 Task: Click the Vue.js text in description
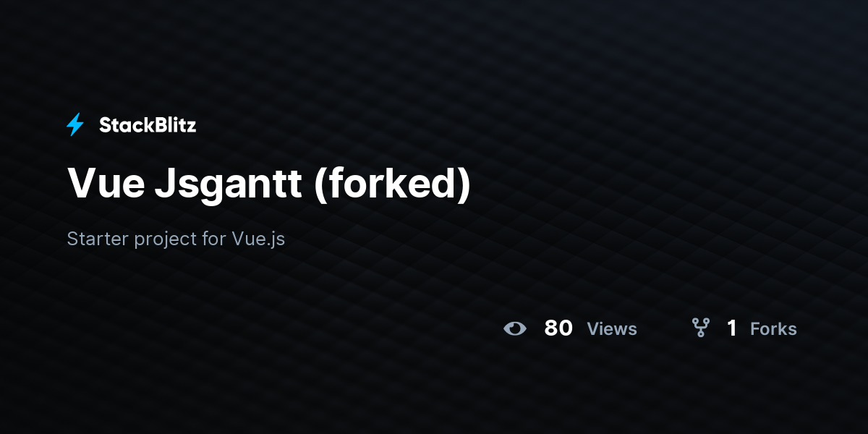click(x=258, y=239)
